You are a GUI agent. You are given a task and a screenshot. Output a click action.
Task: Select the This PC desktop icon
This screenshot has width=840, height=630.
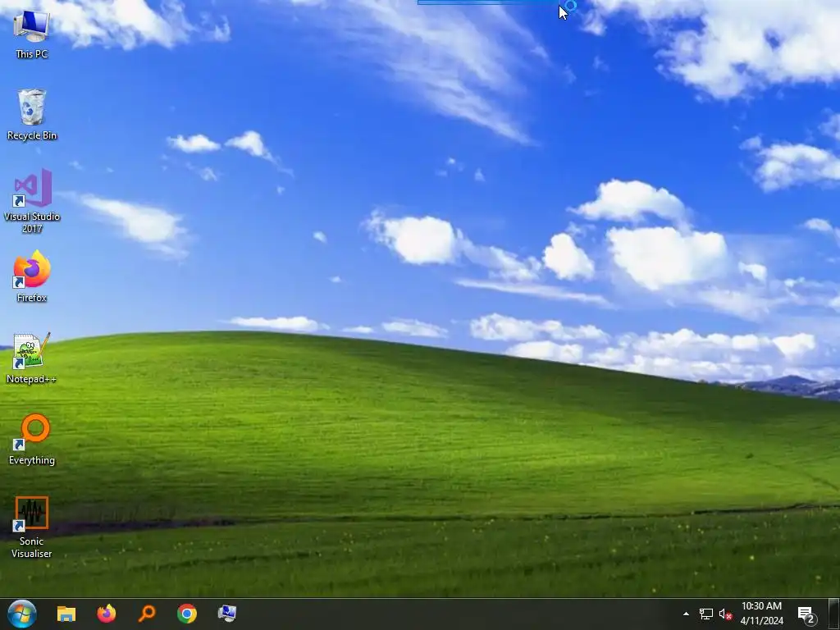point(32,32)
